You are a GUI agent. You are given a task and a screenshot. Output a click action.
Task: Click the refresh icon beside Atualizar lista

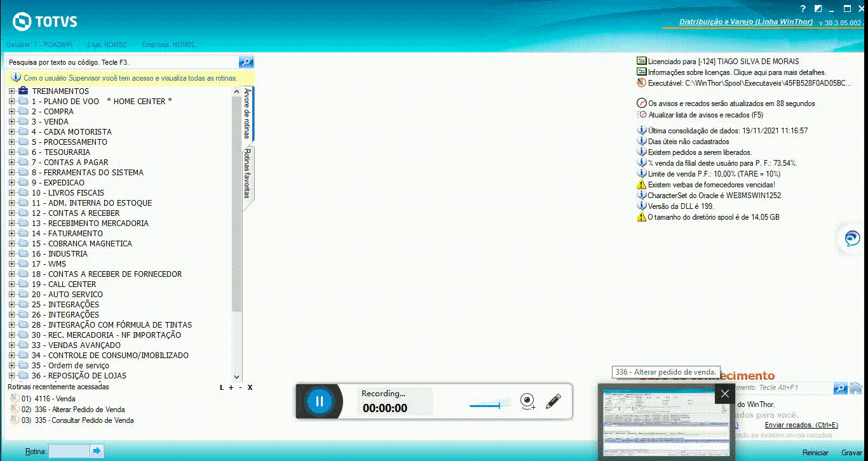(x=642, y=115)
